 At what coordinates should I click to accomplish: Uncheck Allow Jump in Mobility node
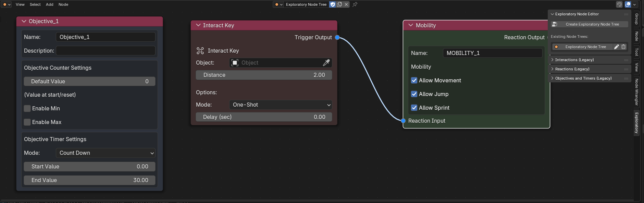(414, 94)
